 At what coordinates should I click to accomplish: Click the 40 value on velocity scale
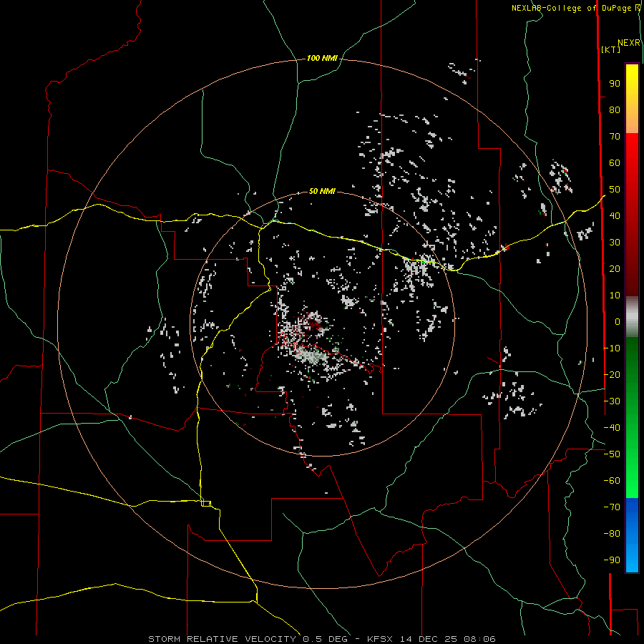click(615, 215)
